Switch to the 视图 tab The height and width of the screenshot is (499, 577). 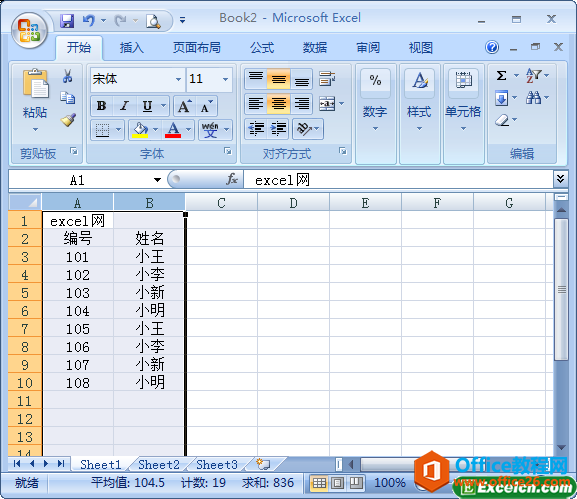coord(421,48)
